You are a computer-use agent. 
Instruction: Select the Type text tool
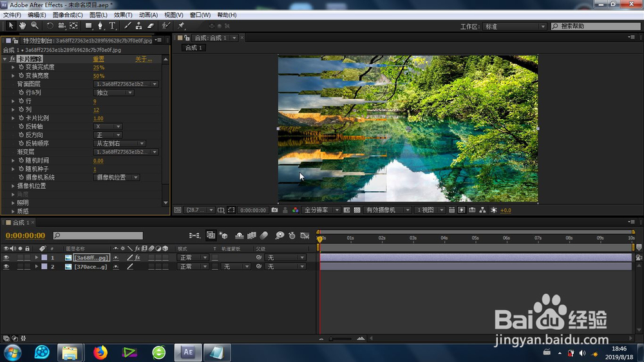tap(112, 26)
